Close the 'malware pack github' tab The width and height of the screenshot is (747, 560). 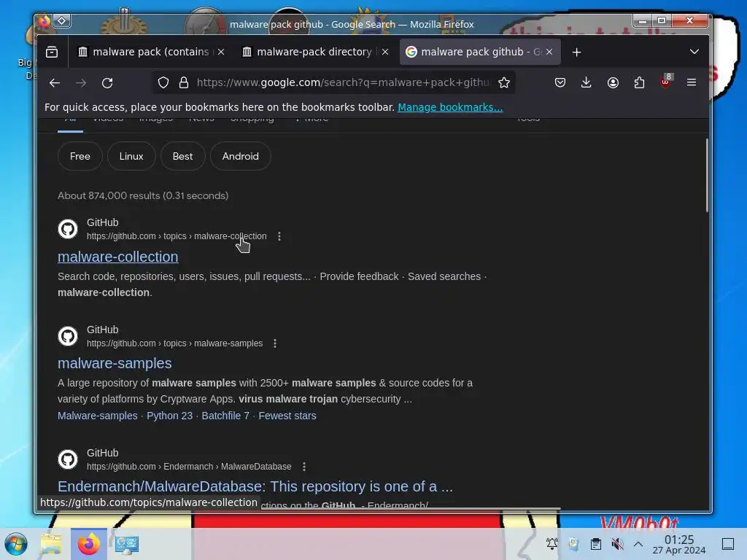(549, 52)
